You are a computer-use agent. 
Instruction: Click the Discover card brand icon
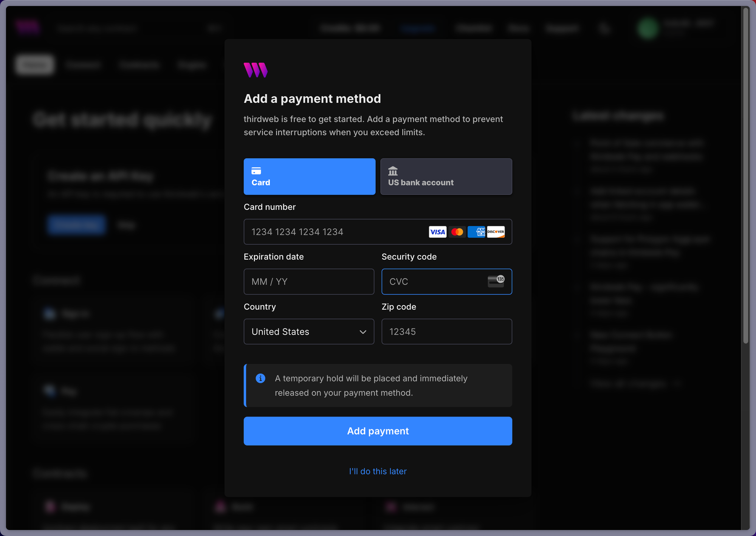coord(496,232)
